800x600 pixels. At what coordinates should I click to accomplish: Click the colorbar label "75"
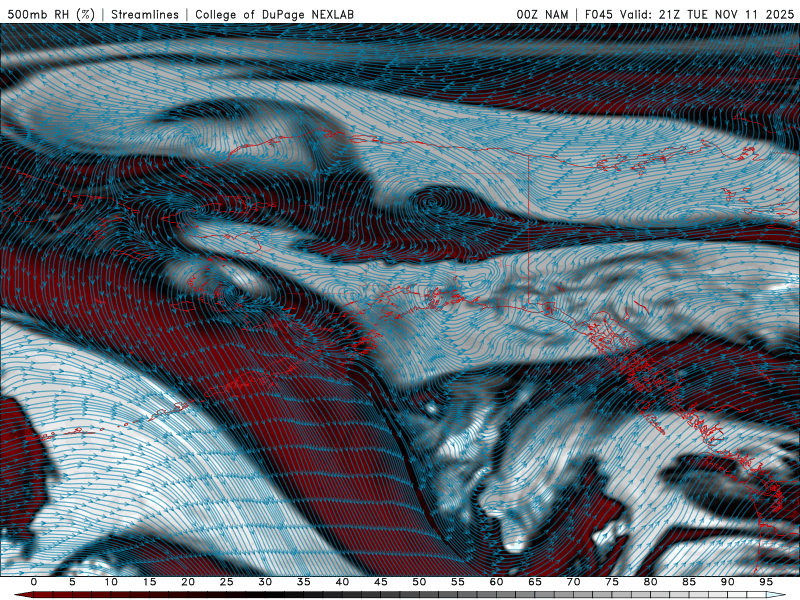point(612,582)
